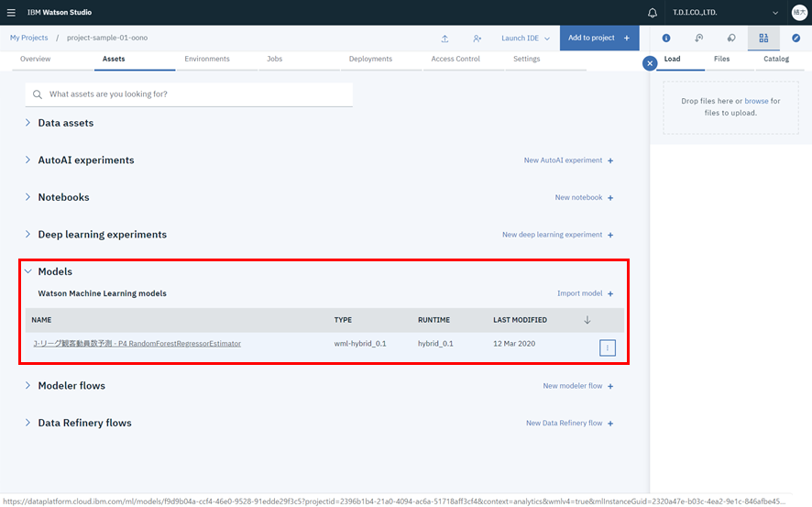This screenshot has height=507, width=812.
Task: Switch to the Environments tab
Action: (x=207, y=59)
